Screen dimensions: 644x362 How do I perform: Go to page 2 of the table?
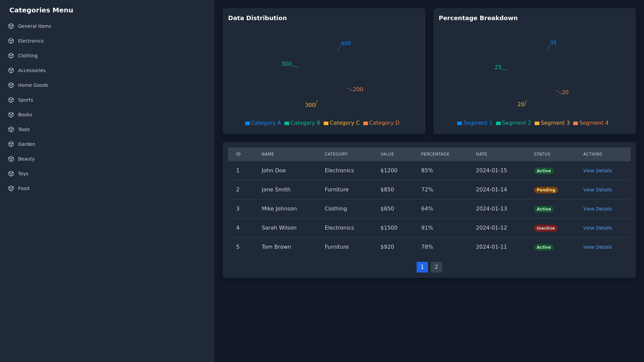coord(436,267)
